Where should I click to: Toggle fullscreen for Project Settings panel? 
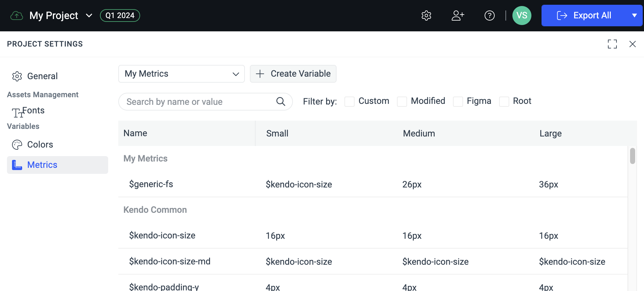click(x=612, y=44)
